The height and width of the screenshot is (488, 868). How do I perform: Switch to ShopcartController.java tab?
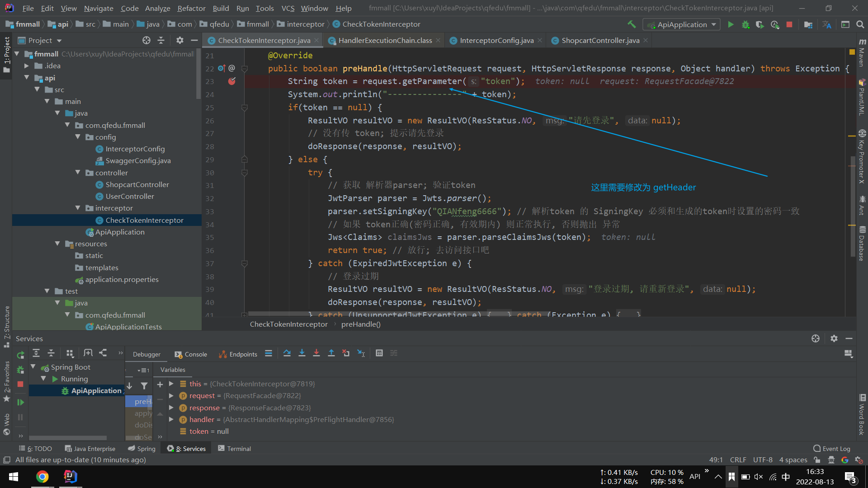600,41
